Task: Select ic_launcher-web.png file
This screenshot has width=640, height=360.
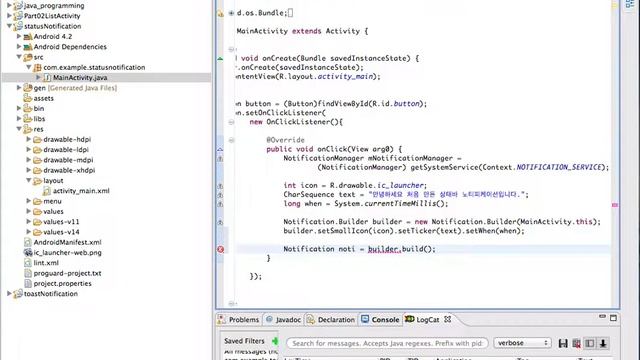Action: [x=67, y=252]
